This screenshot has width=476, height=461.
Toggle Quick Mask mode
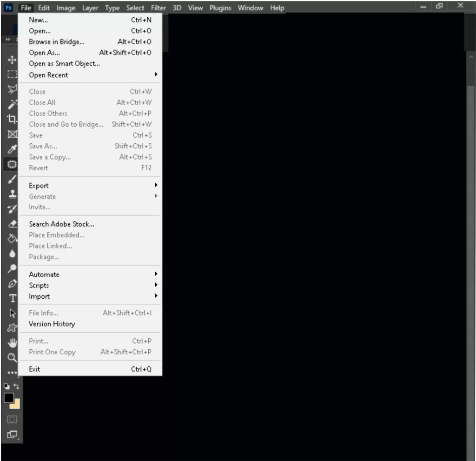(12, 420)
